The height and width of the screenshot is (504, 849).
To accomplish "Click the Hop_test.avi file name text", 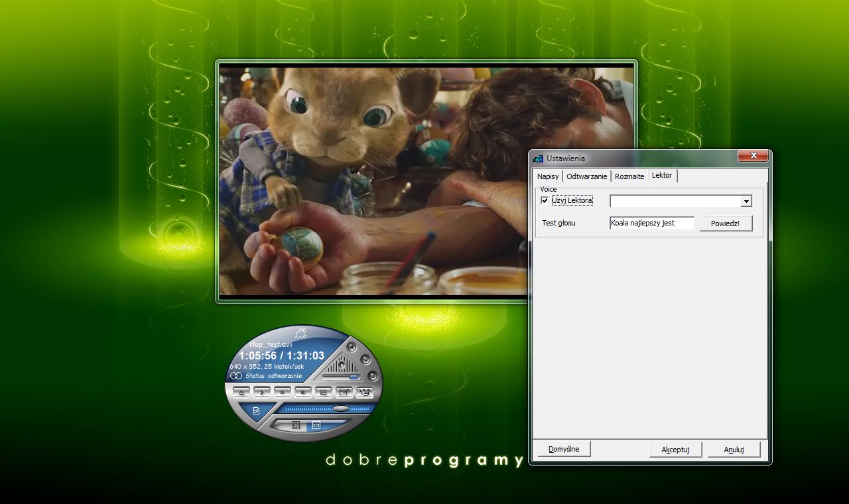I will tap(271, 344).
